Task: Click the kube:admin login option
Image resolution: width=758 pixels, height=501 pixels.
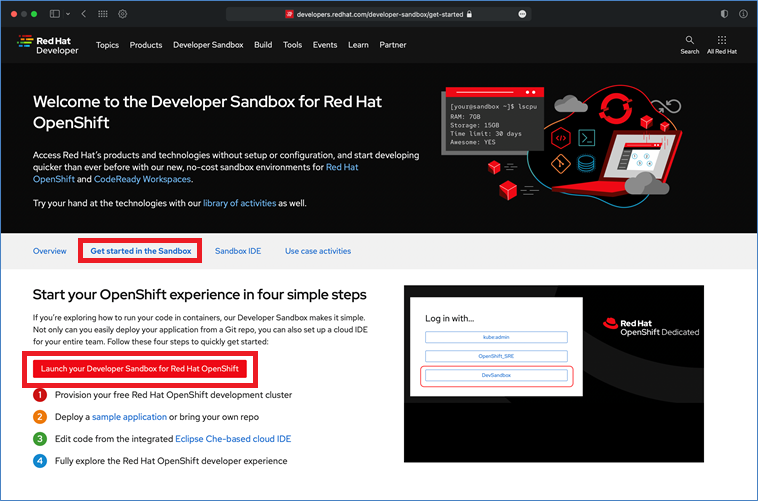Action: [496, 337]
